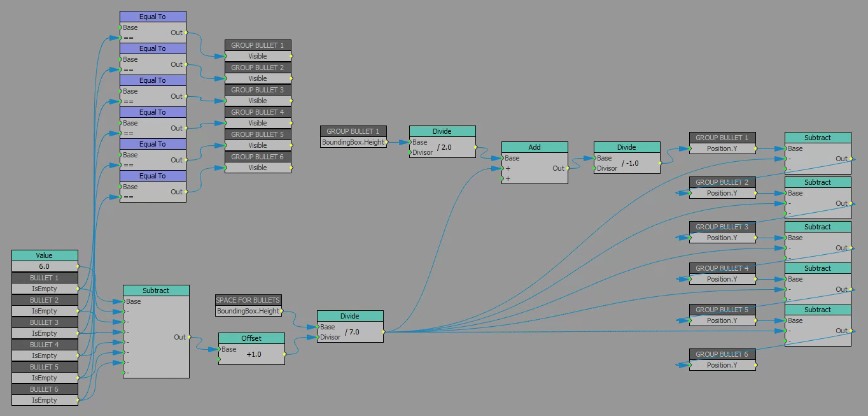The image size is (868, 416).
Task: Click the Base input of the Add node
Action: (512, 158)
